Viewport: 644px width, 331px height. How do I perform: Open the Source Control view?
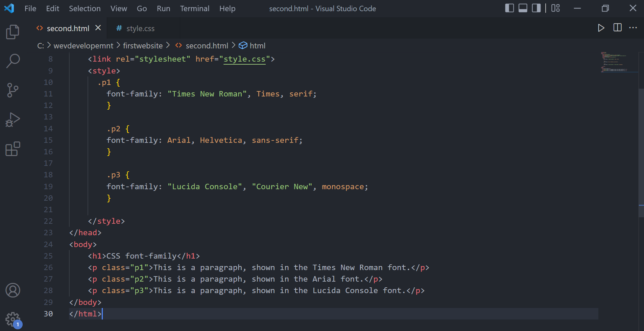pos(13,90)
